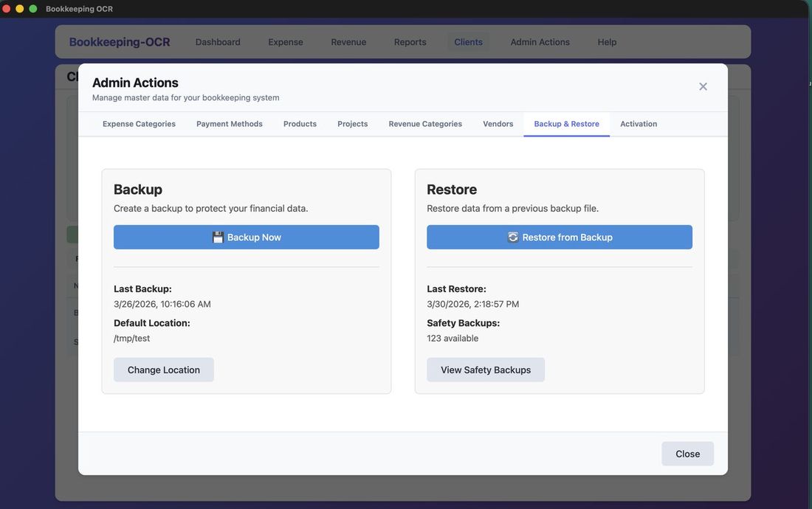This screenshot has height=509, width=812.
Task: Switch to the Revenue Categories tab
Action: (x=425, y=124)
